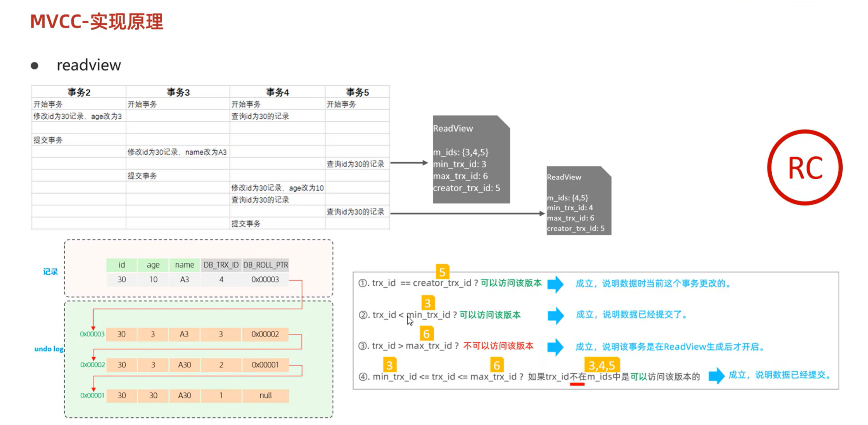Click DB_TRX_ID value 4 in the record row
Screen dimensions: 868x425
pos(221,279)
